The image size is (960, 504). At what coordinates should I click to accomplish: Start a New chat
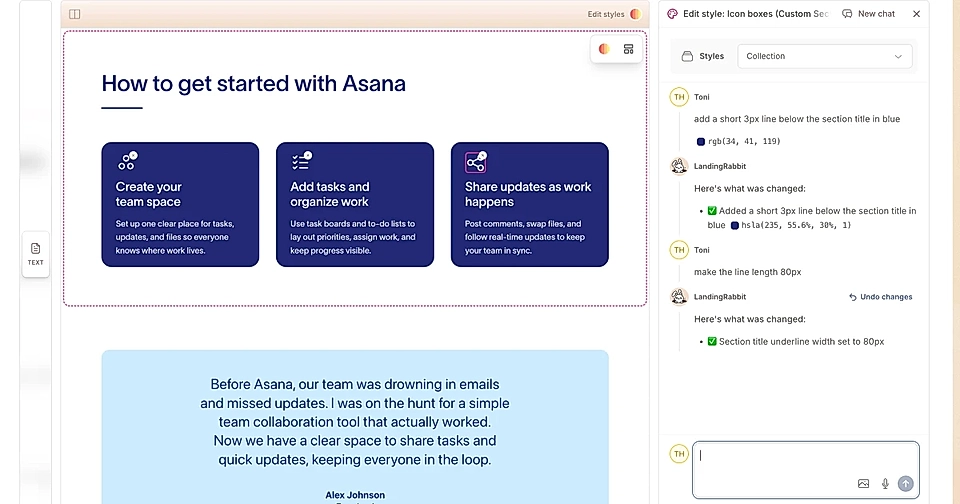[x=869, y=13]
